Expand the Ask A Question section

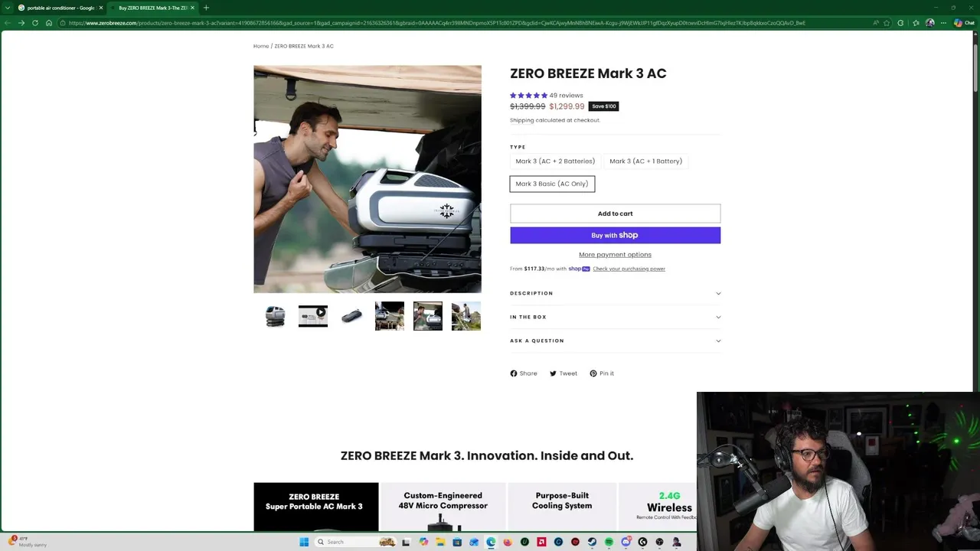[x=615, y=341]
